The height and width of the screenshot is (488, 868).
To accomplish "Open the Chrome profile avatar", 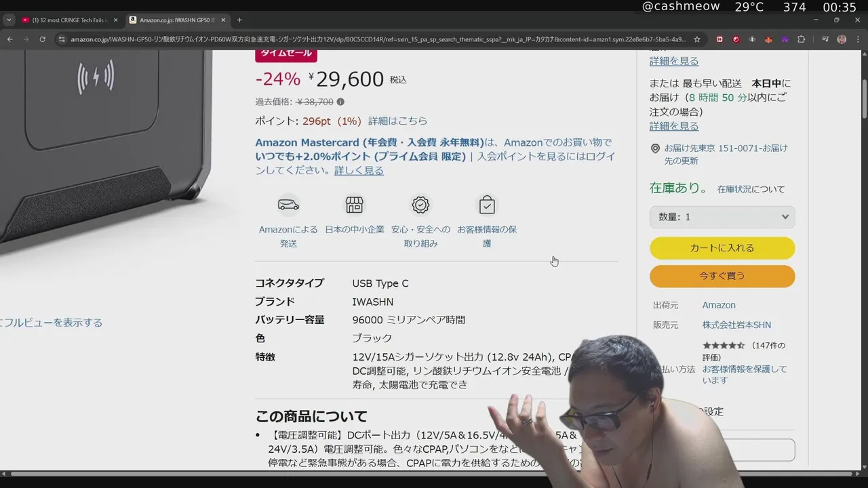I will click(842, 39).
